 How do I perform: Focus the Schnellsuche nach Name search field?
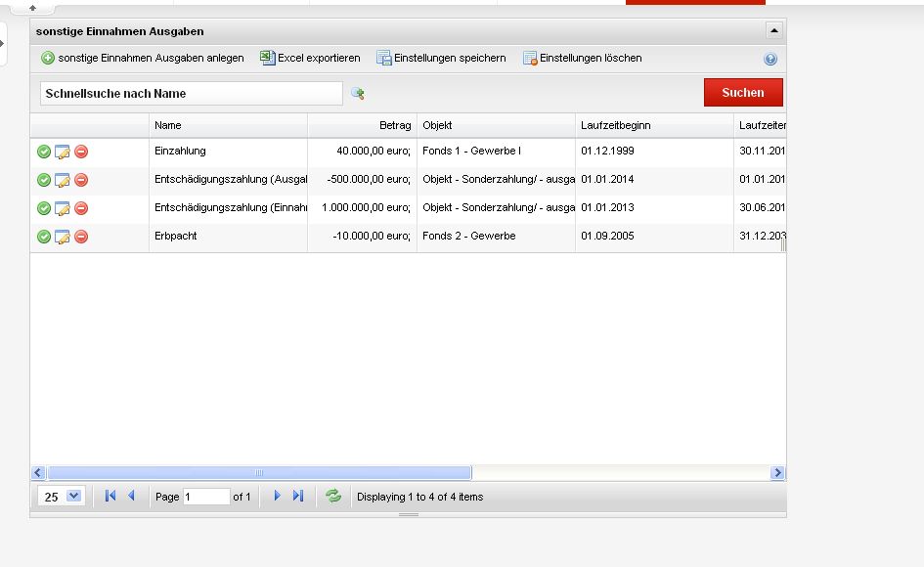191,94
